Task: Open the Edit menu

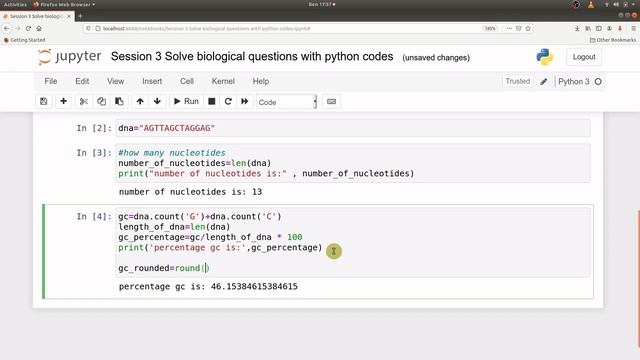Action: [82, 81]
